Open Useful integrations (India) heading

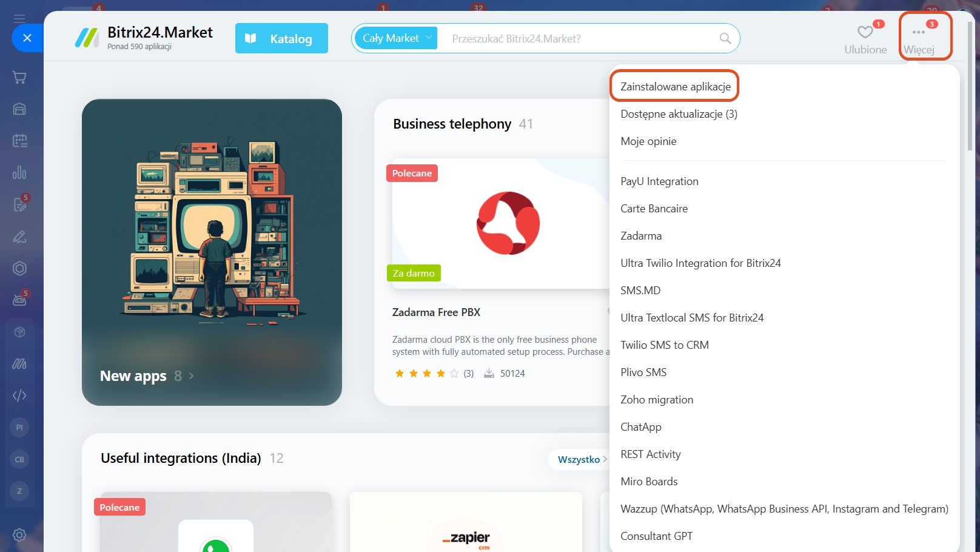pyautogui.click(x=181, y=458)
